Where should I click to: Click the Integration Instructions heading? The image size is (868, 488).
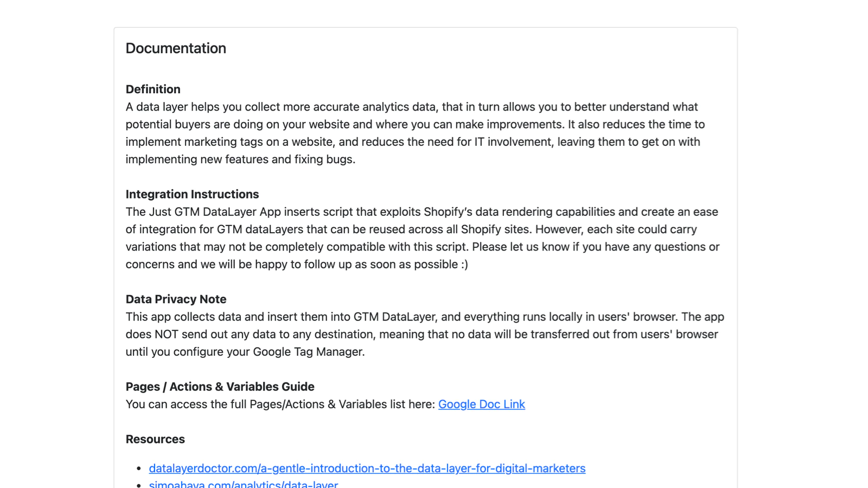coord(192,194)
